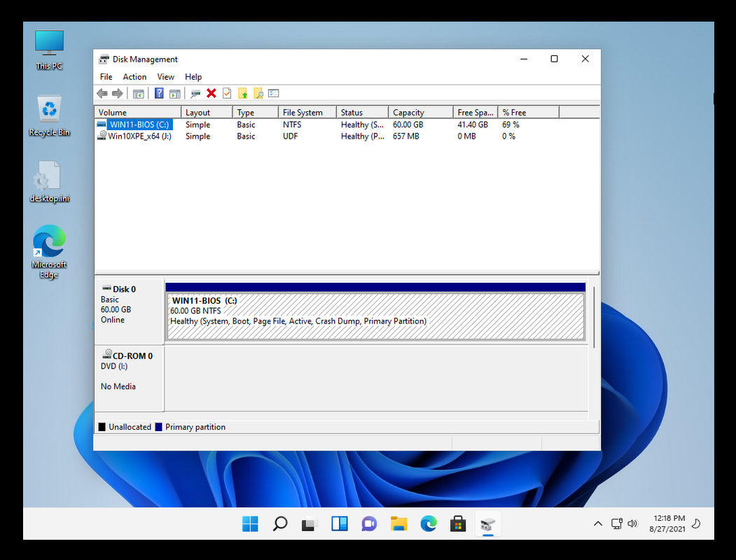This screenshot has height=560, width=736.
Task: Sort by the Type column header
Action: pos(256,113)
